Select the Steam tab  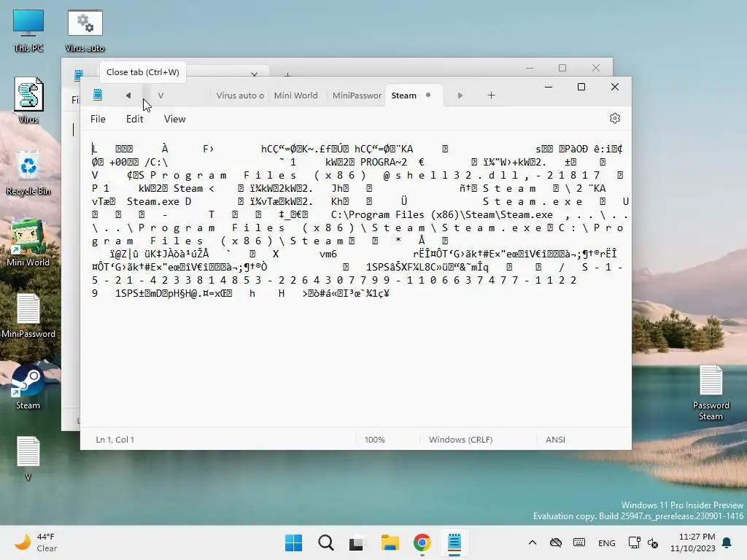[x=404, y=96]
